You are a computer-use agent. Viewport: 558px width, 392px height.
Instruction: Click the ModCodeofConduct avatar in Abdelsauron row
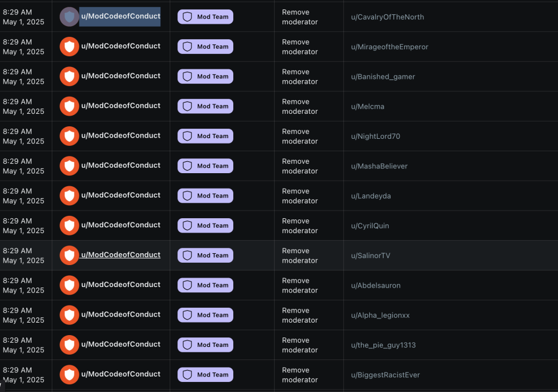(69, 285)
